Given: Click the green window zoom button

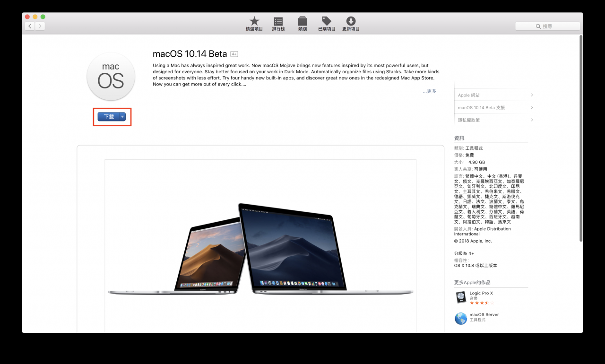Looking at the screenshot, I should pyautogui.click(x=43, y=17).
